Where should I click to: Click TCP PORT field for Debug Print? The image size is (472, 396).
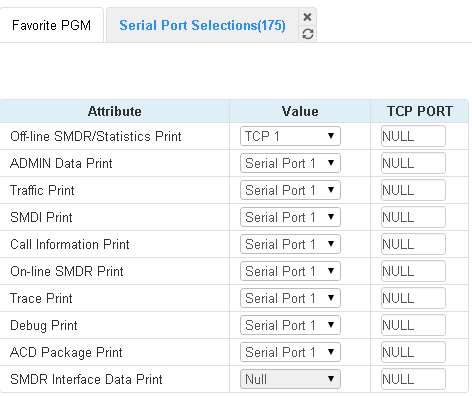413,325
